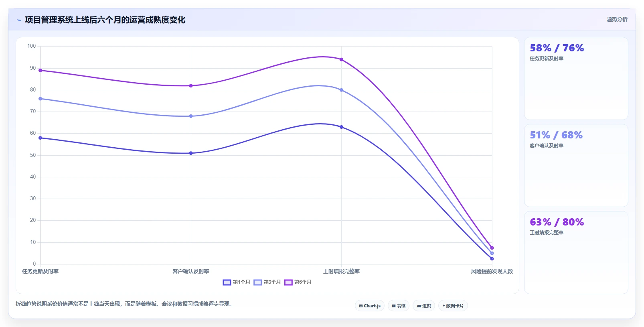Select the 第1个月 point at 客户确认及时率
This screenshot has width=644, height=327.
191,153
